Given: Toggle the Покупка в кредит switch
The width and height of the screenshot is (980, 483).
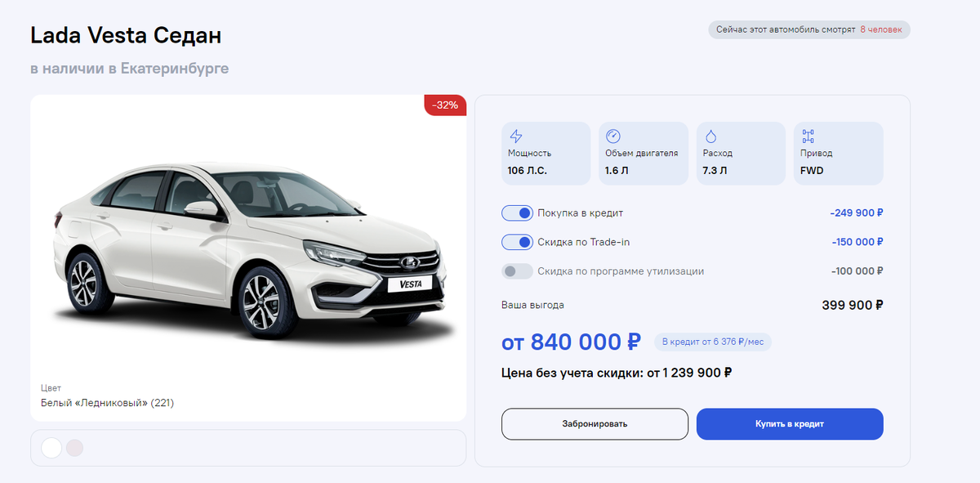Looking at the screenshot, I should coord(517,213).
